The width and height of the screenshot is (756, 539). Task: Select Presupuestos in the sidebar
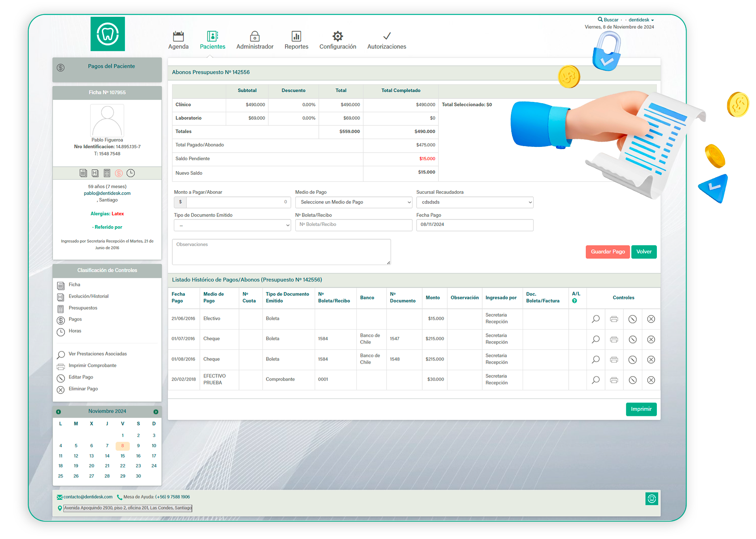[x=83, y=308]
